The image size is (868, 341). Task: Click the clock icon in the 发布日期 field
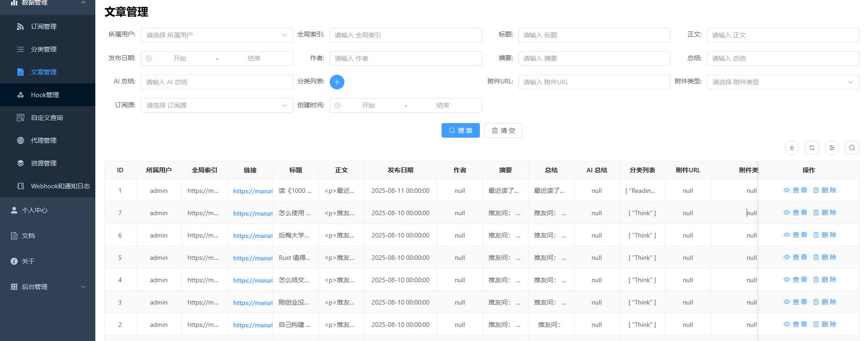[149, 58]
